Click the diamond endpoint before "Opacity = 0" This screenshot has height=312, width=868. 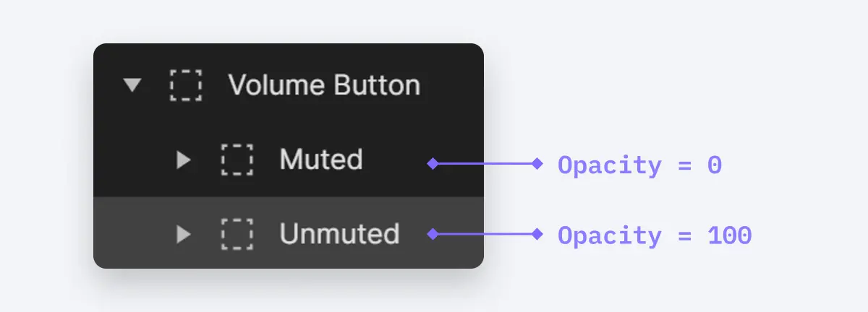(x=537, y=164)
